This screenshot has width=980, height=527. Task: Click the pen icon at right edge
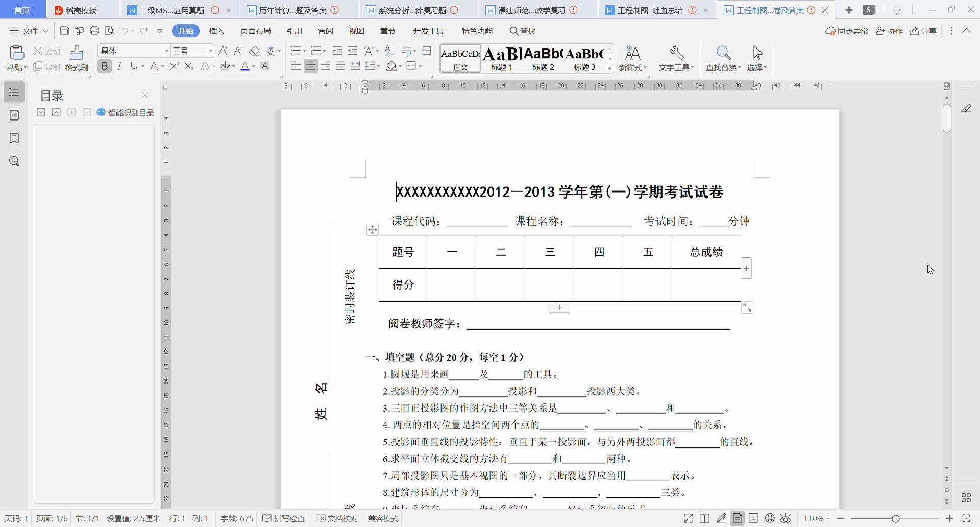point(966,109)
